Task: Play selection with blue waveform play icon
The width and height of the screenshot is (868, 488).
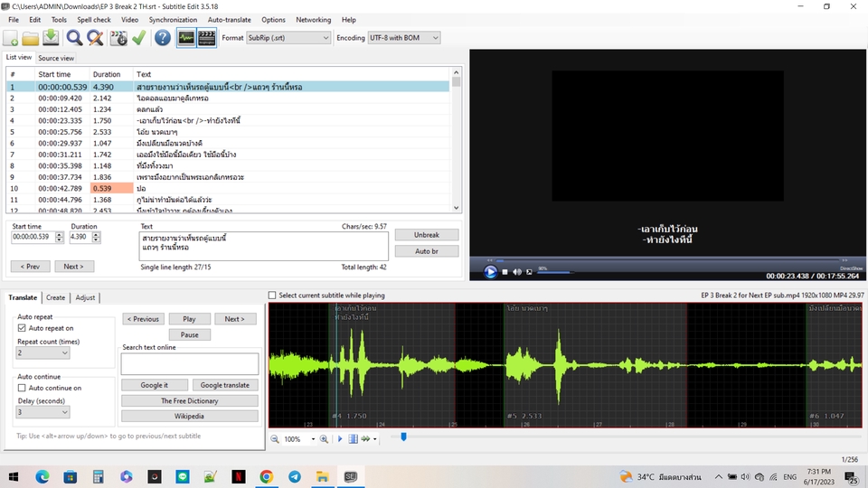Action: (x=340, y=439)
